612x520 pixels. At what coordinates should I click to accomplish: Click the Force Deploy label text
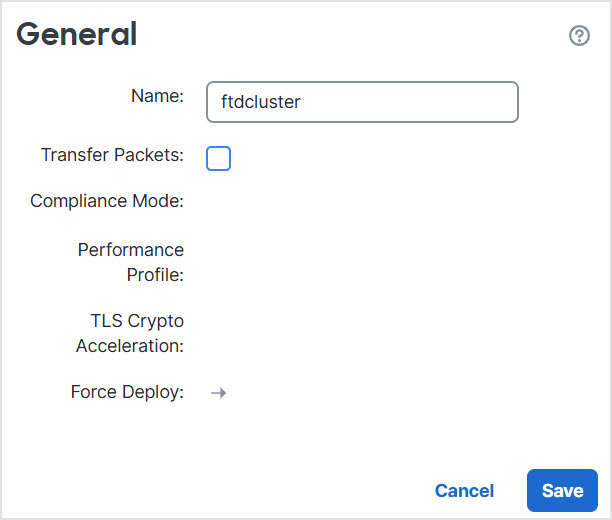coord(127,392)
